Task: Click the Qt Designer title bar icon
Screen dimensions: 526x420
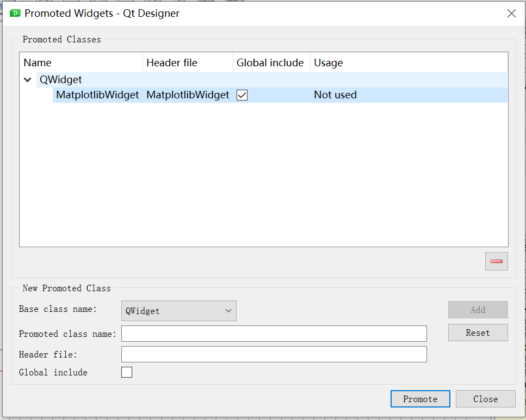Action: 15,13
